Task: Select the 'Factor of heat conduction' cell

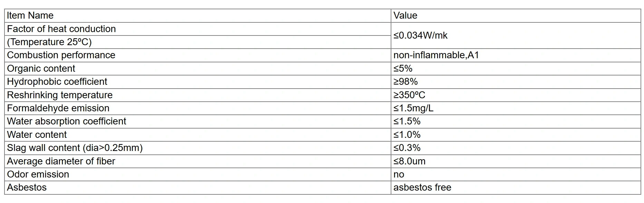Action: point(61,29)
